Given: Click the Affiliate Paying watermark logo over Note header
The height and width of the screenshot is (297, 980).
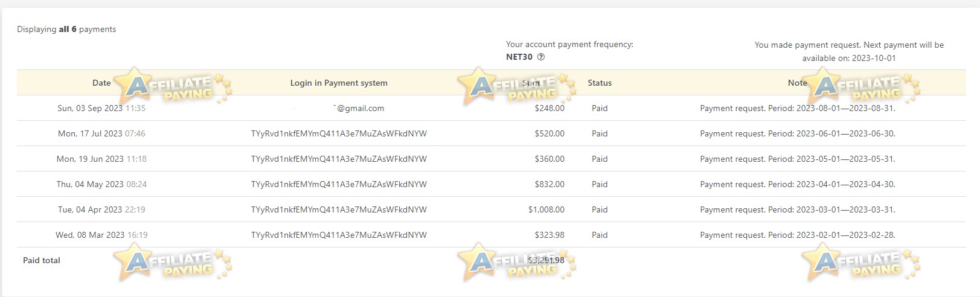Looking at the screenshot, I should (x=861, y=86).
